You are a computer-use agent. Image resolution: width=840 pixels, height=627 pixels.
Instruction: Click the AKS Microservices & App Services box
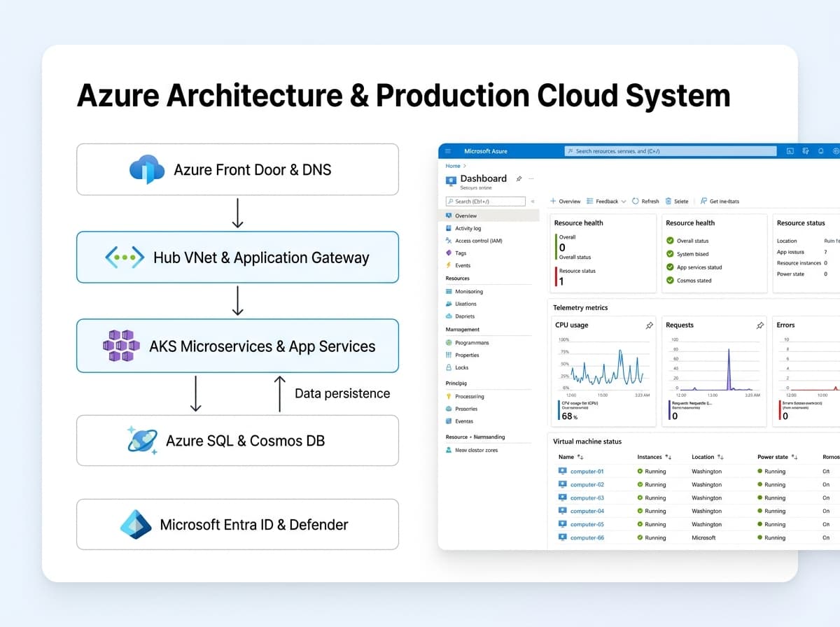click(237, 346)
